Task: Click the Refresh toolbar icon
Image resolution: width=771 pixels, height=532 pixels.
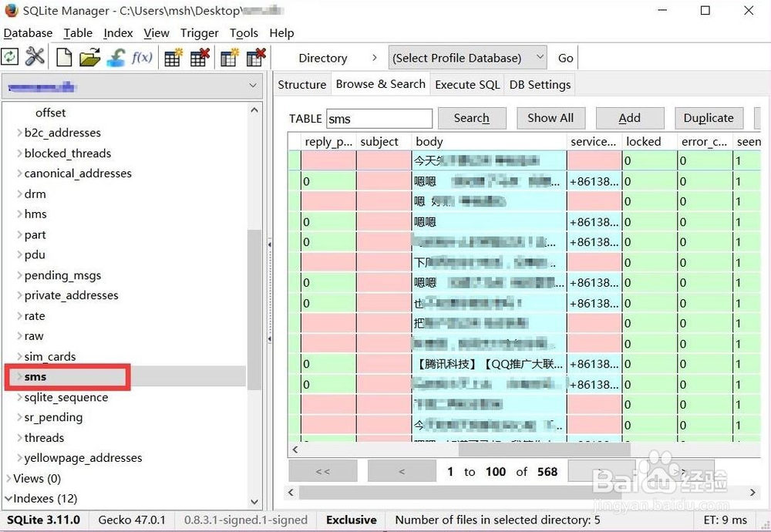Action: point(9,57)
